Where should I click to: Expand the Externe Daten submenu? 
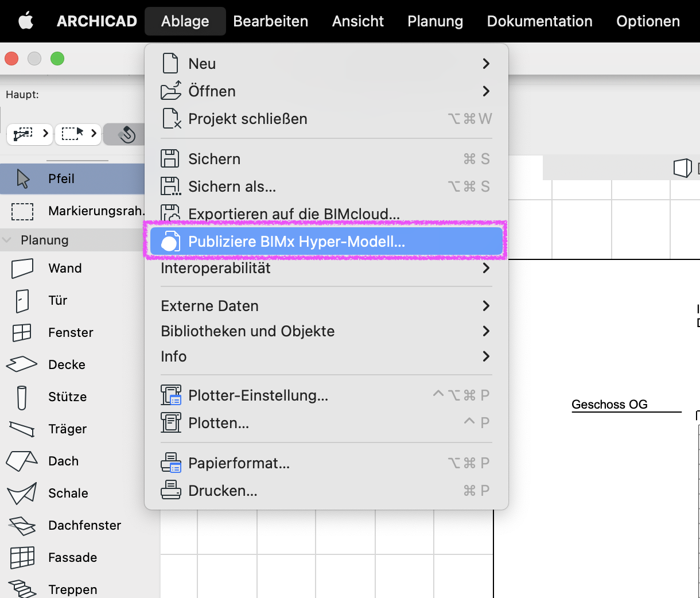pyautogui.click(x=486, y=306)
